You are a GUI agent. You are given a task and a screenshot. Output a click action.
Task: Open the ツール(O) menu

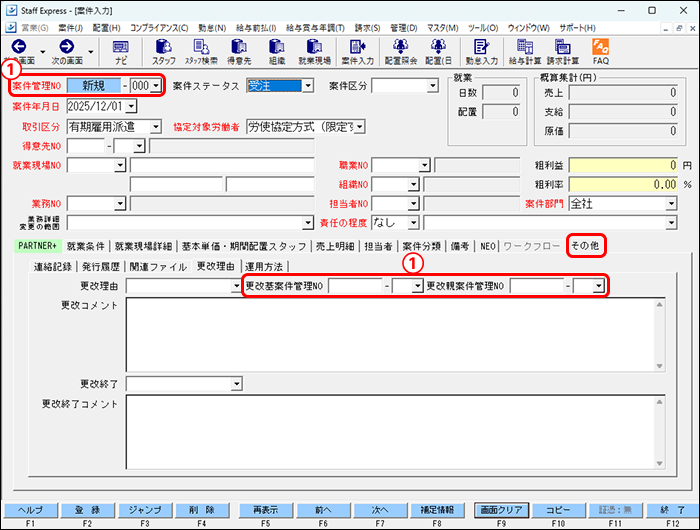point(483,28)
